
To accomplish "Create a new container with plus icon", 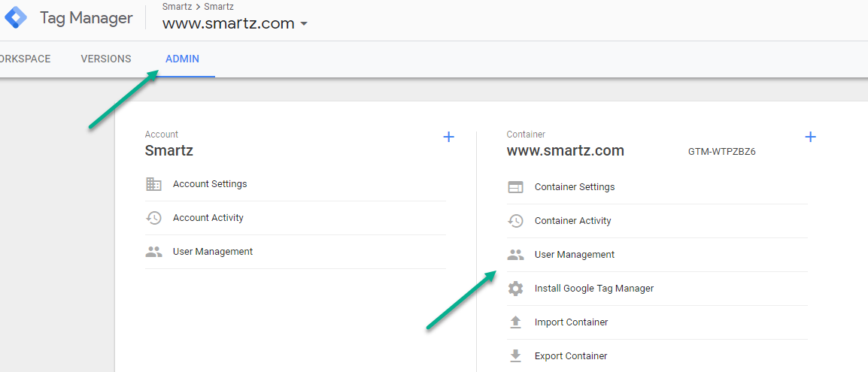I will pyautogui.click(x=810, y=137).
